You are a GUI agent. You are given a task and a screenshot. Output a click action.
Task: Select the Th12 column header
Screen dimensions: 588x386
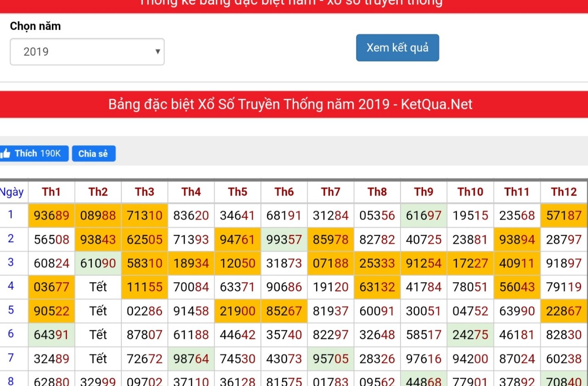[564, 192]
